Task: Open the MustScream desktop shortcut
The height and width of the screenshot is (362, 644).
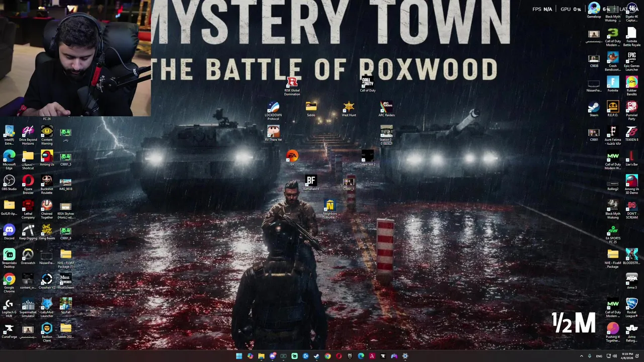Action: (65, 282)
